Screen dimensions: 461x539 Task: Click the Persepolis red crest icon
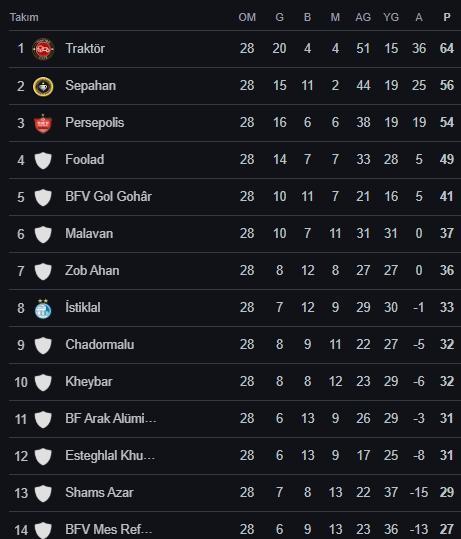[x=43, y=123]
